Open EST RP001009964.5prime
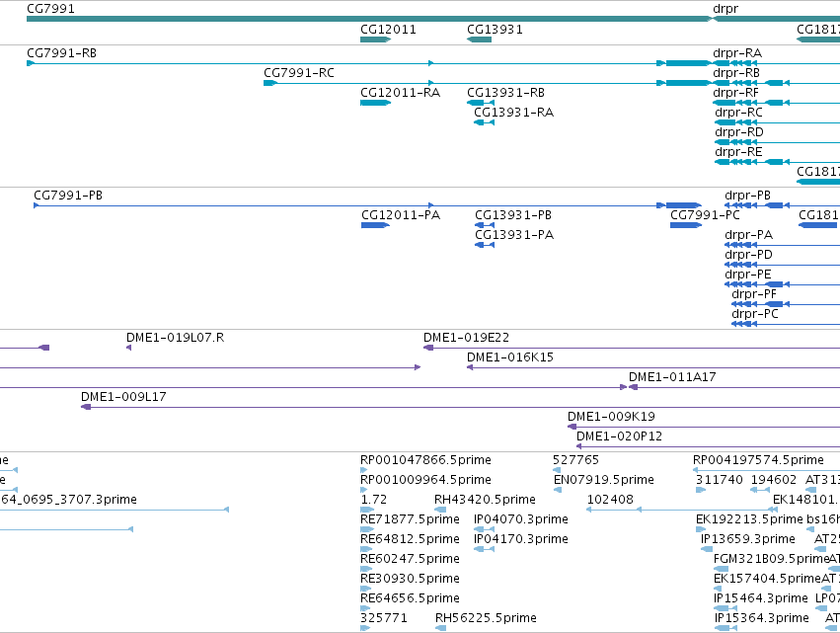 pos(425,480)
